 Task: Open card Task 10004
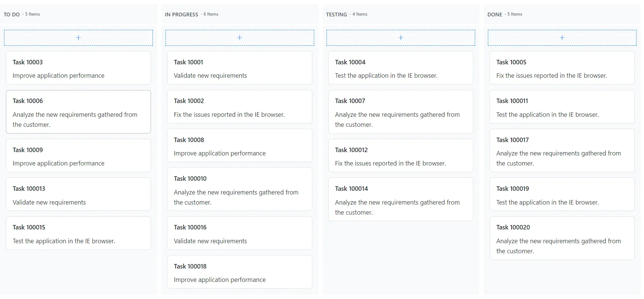(401, 68)
